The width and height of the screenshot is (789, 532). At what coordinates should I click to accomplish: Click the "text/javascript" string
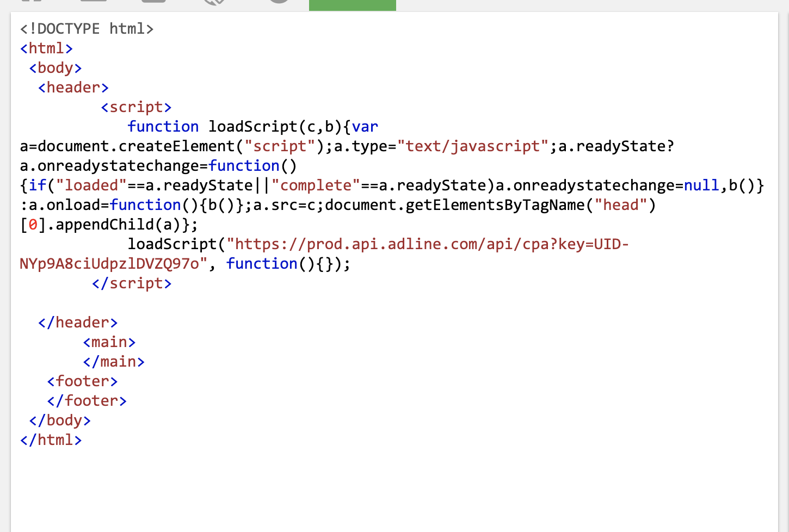tap(473, 146)
